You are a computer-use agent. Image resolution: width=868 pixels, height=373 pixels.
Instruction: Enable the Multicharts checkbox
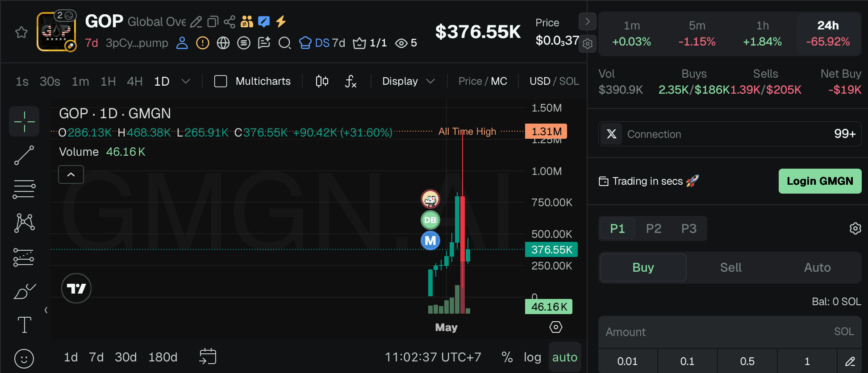221,81
